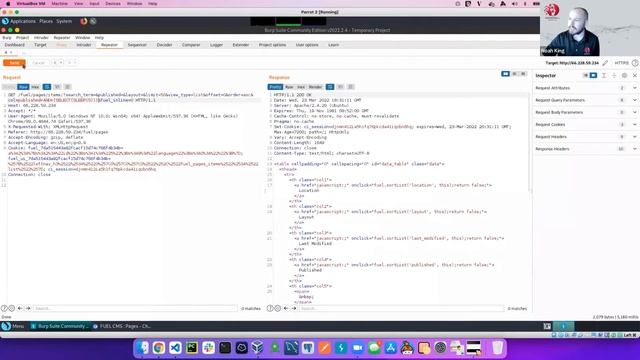The height and width of the screenshot is (360, 640).
Task: Open the Burp menu
Action: point(7,38)
